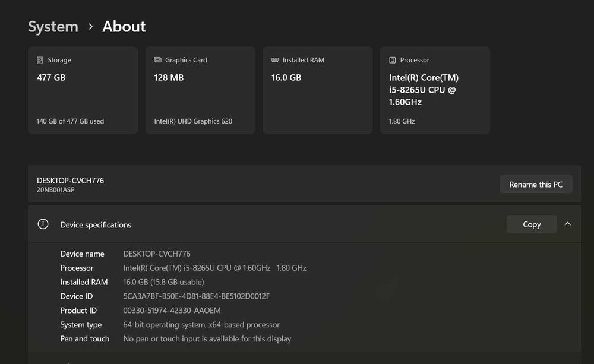This screenshot has height=364, width=594.
Task: Click the About breadcrumb title
Action: (x=124, y=27)
